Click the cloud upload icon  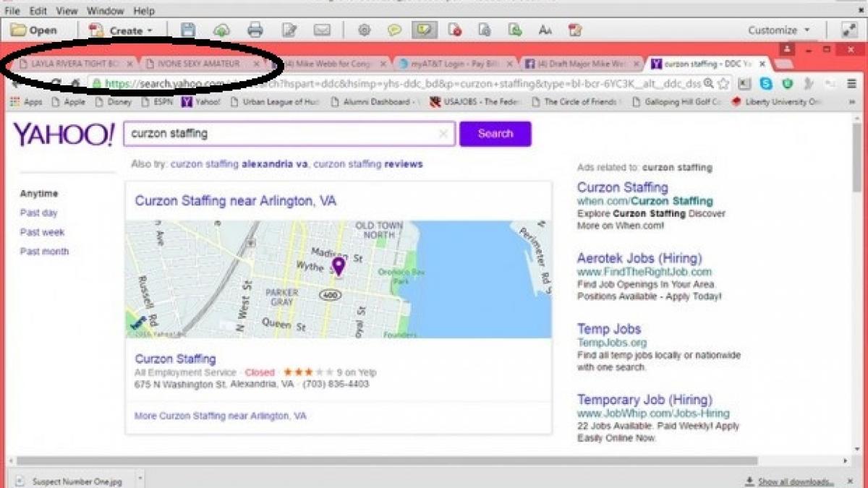tap(221, 30)
